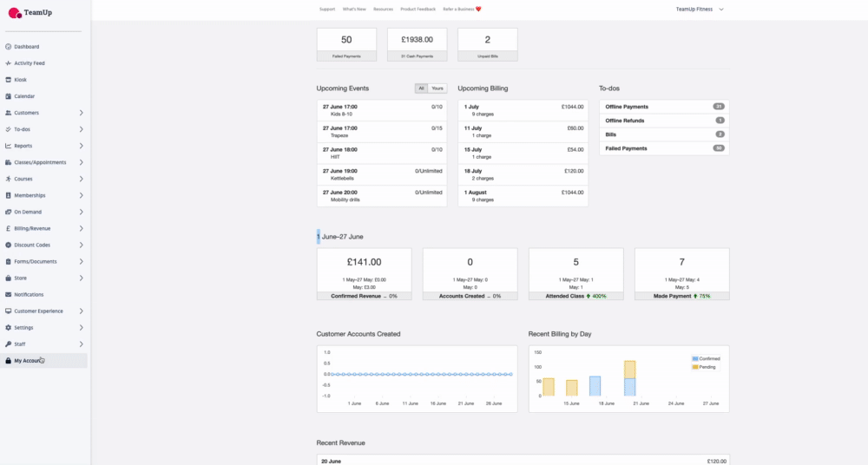
Task: Click the Store cart icon
Action: [x=8, y=278]
